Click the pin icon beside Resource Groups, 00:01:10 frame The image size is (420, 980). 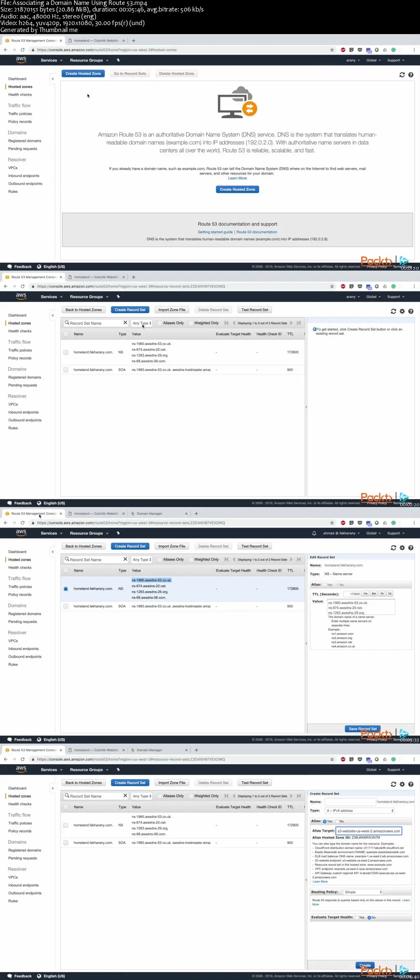pyautogui.click(x=118, y=60)
